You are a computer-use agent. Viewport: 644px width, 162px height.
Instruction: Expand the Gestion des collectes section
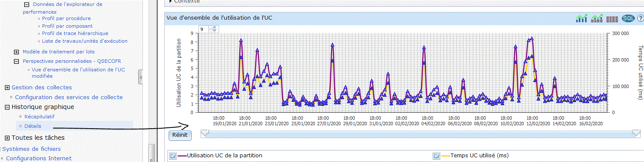point(7,88)
